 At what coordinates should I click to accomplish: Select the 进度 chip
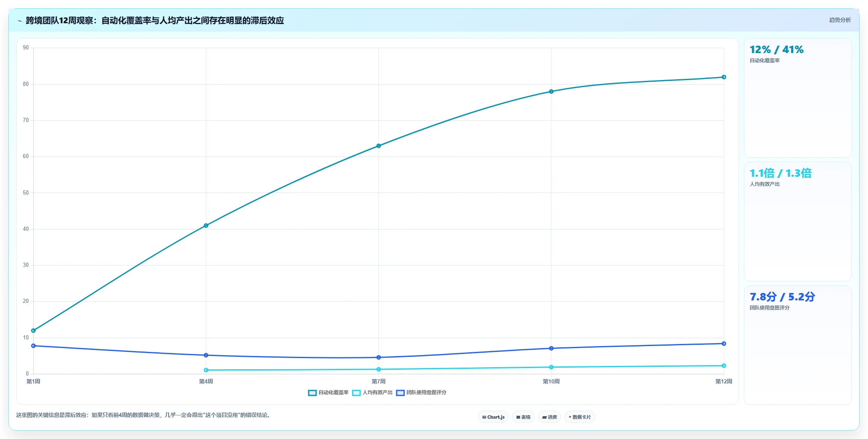click(x=549, y=417)
